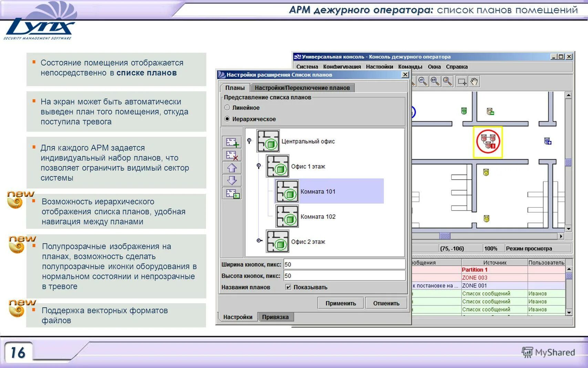Move selected plan up with the up arrow

[232, 168]
